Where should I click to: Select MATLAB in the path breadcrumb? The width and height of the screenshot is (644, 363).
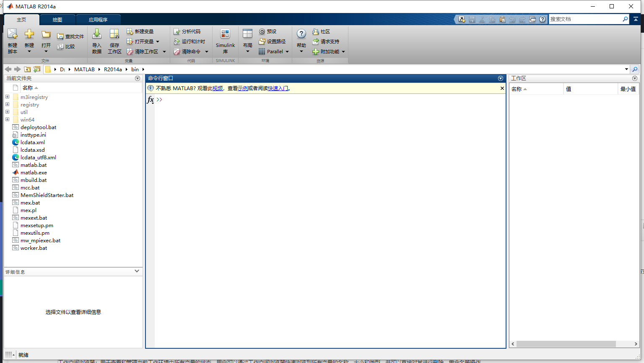coord(84,70)
